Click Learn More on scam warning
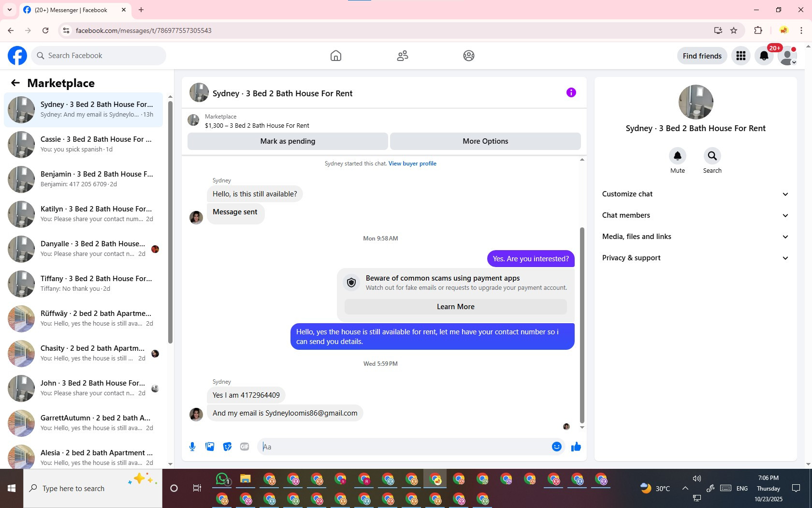This screenshot has height=508, width=812. (455, 307)
